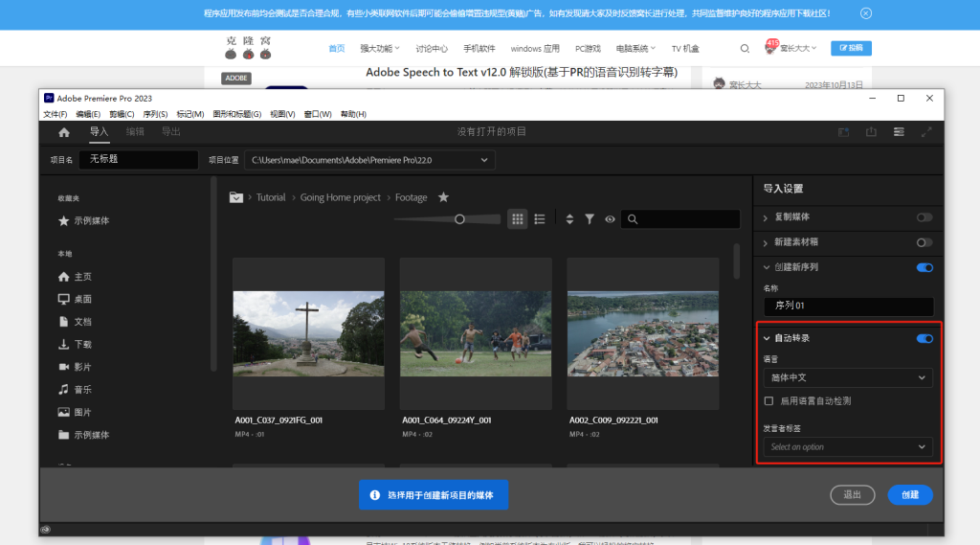Click Going Home project breadcrumb
The width and height of the screenshot is (980, 545).
[x=341, y=197]
